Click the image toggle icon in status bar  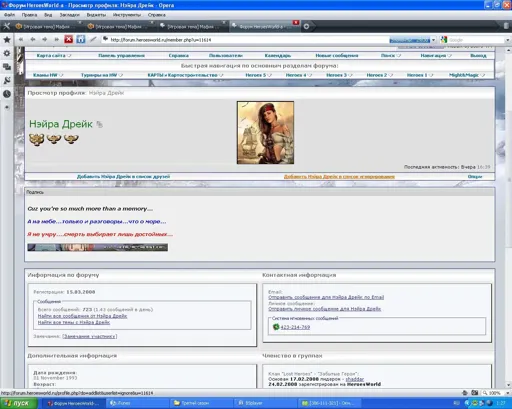(x=475, y=393)
